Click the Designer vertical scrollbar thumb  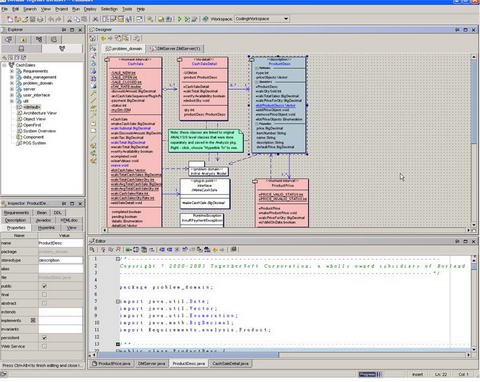click(x=474, y=102)
